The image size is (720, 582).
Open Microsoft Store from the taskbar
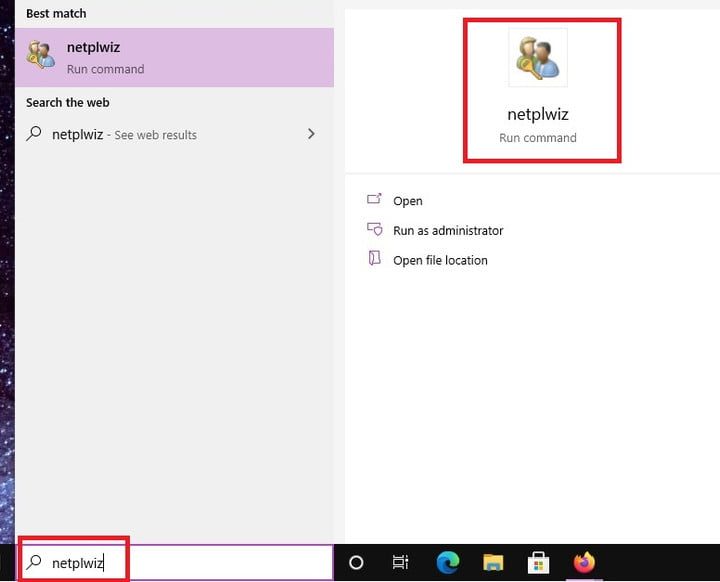[538, 562]
